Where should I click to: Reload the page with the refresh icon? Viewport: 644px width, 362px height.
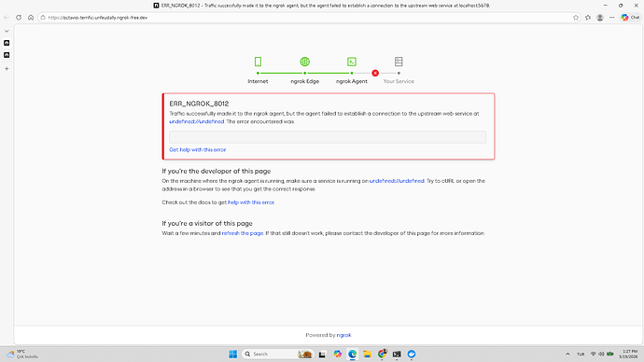[x=19, y=18]
